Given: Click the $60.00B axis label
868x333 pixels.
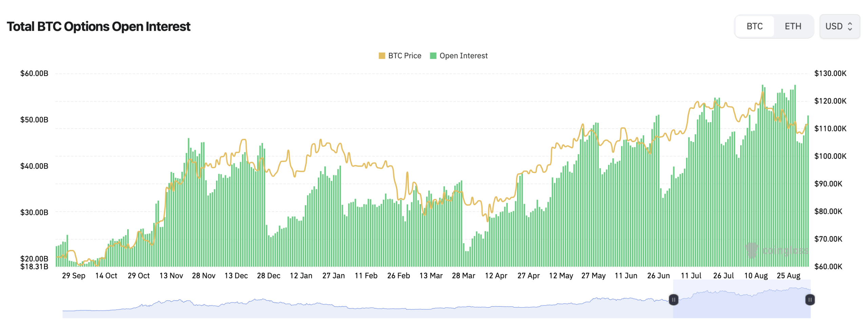Looking at the screenshot, I should [34, 74].
